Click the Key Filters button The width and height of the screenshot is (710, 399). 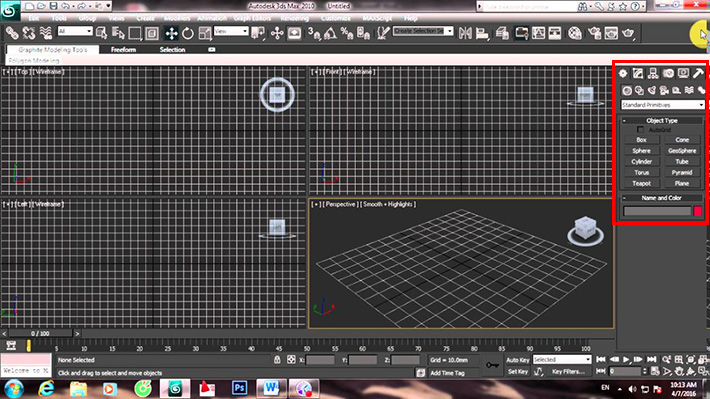click(568, 371)
